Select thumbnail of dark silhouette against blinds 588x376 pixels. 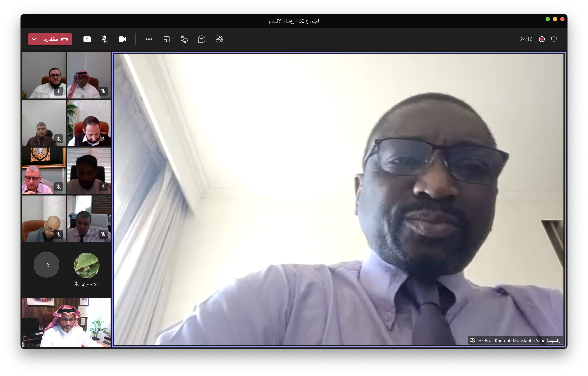click(x=89, y=171)
